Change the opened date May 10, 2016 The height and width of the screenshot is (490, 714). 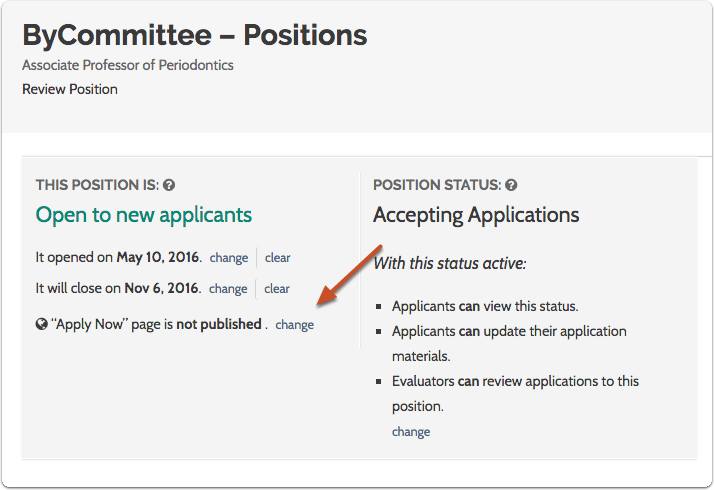(x=229, y=258)
